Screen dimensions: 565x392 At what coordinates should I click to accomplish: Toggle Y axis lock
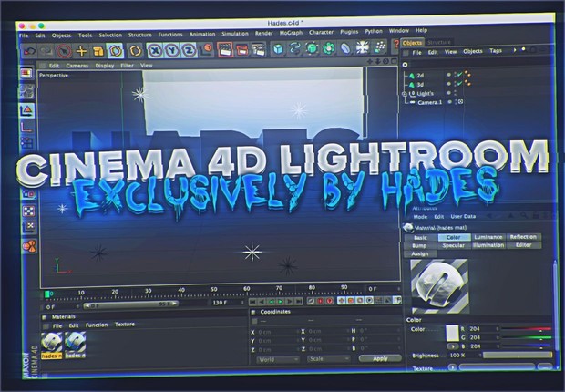[x=172, y=50]
